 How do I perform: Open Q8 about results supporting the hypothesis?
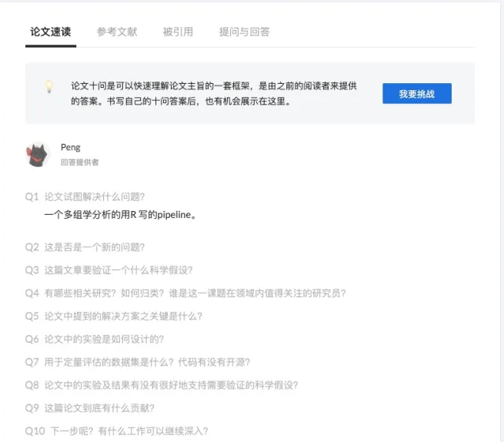(171, 385)
